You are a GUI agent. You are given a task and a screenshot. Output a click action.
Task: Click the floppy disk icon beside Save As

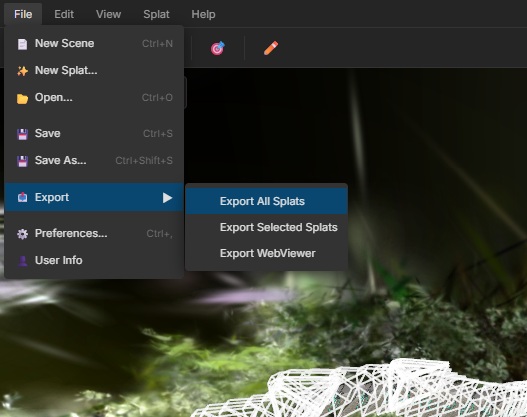22,161
